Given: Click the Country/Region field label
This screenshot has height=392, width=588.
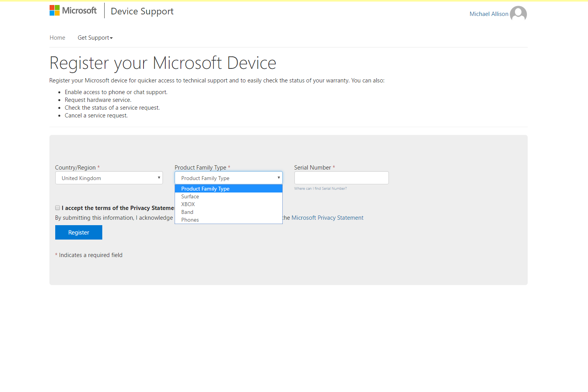Looking at the screenshot, I should click(x=75, y=168).
